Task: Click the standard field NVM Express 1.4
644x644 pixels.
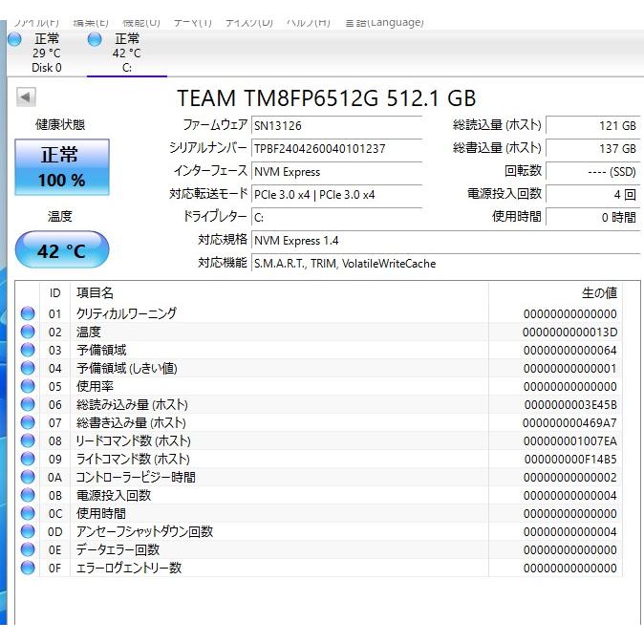Action: click(x=445, y=240)
